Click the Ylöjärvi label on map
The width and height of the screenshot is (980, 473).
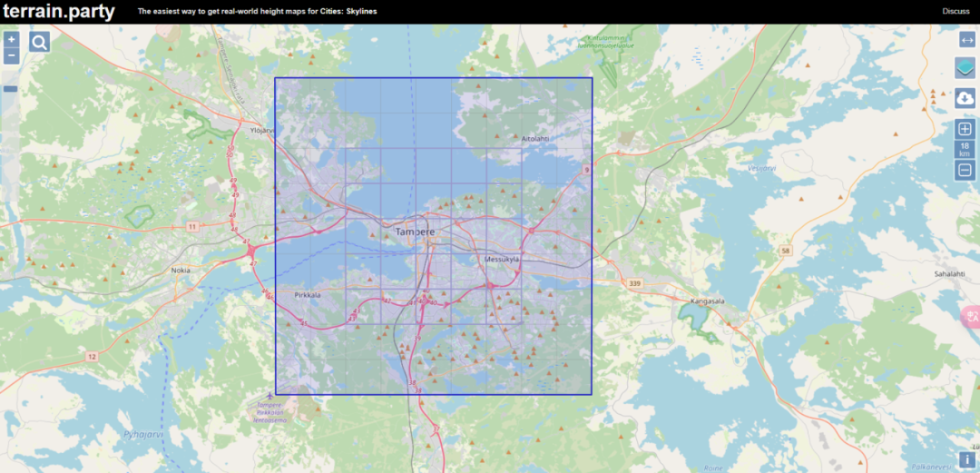tap(262, 130)
